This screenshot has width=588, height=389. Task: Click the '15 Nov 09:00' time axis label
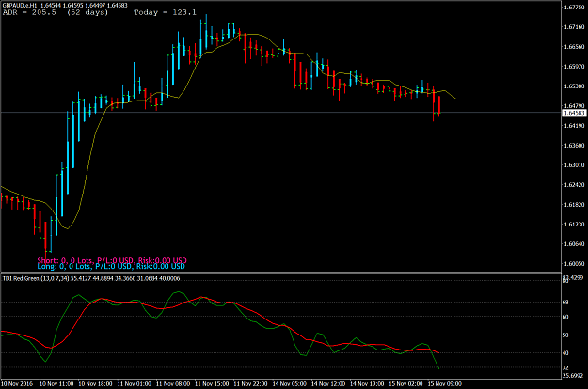pos(445,384)
